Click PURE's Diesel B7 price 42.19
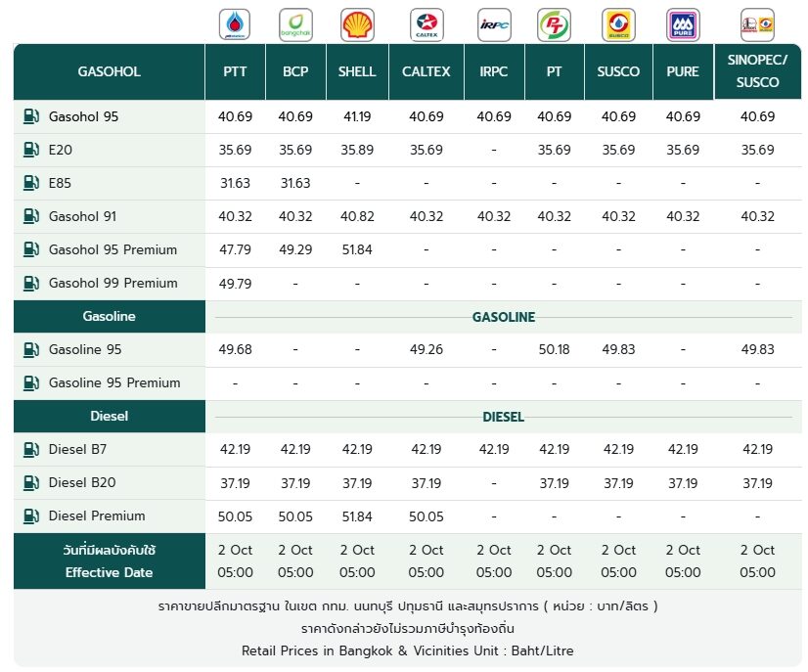Screen dimensions: 808x672 tap(683, 449)
